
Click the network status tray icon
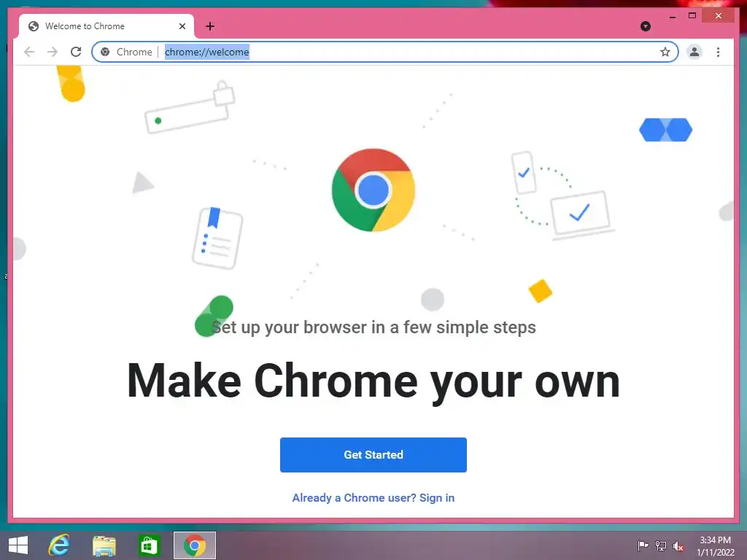tap(660, 545)
